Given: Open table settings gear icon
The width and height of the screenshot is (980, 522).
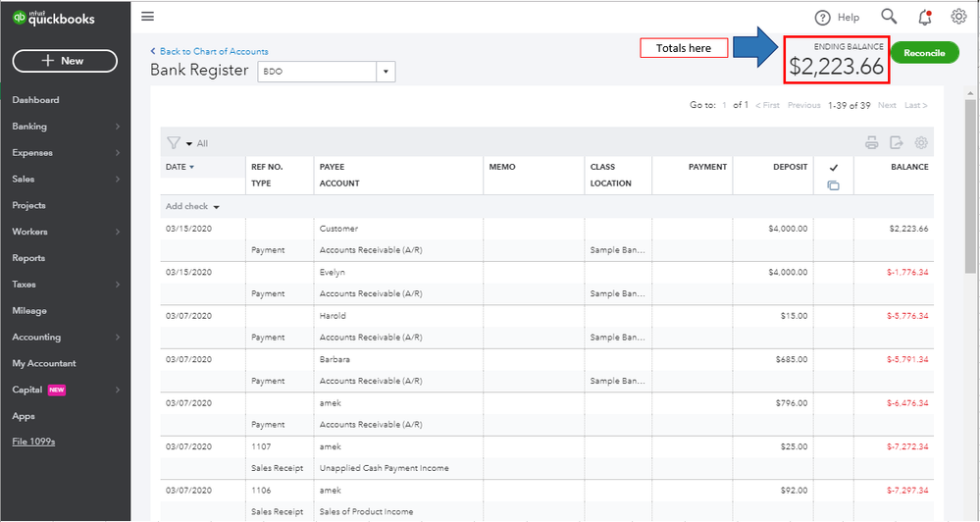Looking at the screenshot, I should pyautogui.click(x=920, y=143).
